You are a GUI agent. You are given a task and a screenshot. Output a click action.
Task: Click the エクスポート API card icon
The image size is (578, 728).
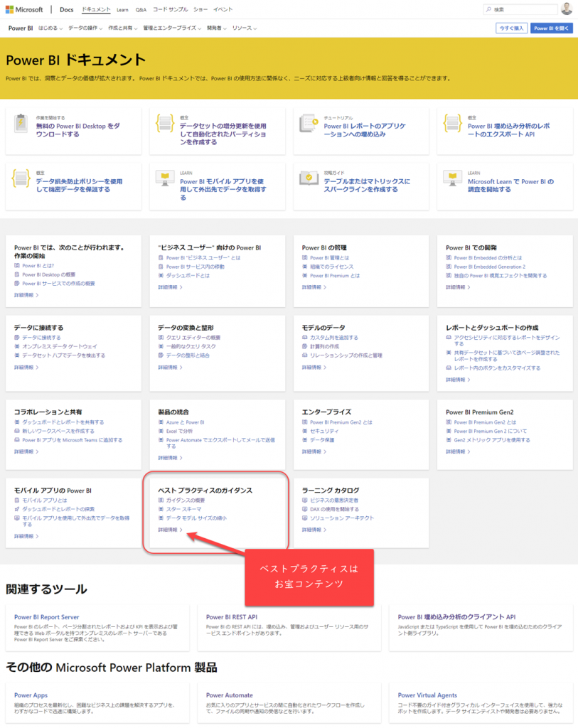453,124
